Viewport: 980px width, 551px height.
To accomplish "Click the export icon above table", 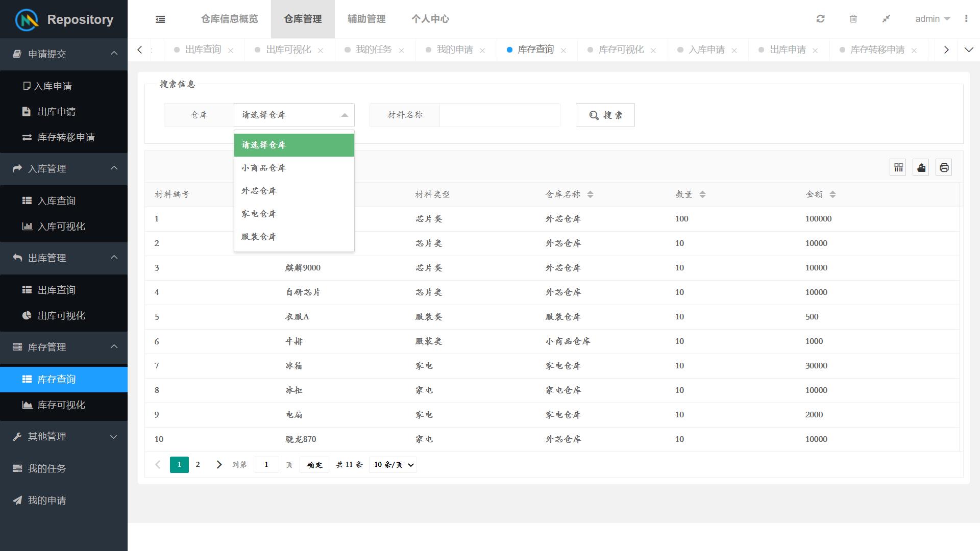I will [x=921, y=167].
